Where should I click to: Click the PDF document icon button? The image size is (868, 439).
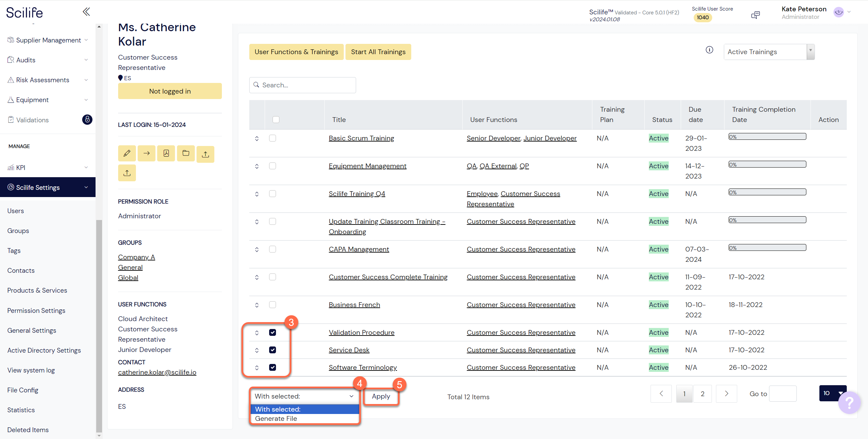(x=166, y=153)
